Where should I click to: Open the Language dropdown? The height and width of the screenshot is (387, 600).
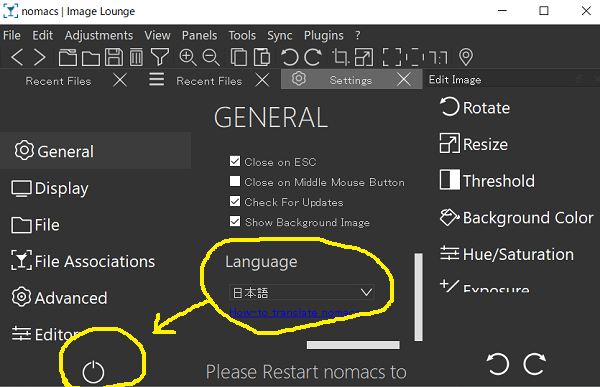point(302,292)
